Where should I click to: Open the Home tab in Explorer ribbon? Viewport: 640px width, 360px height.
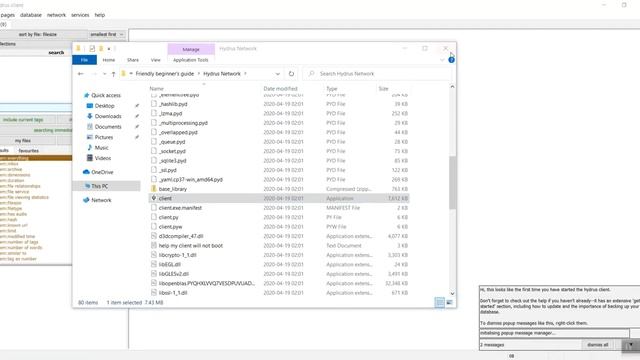[109, 60]
